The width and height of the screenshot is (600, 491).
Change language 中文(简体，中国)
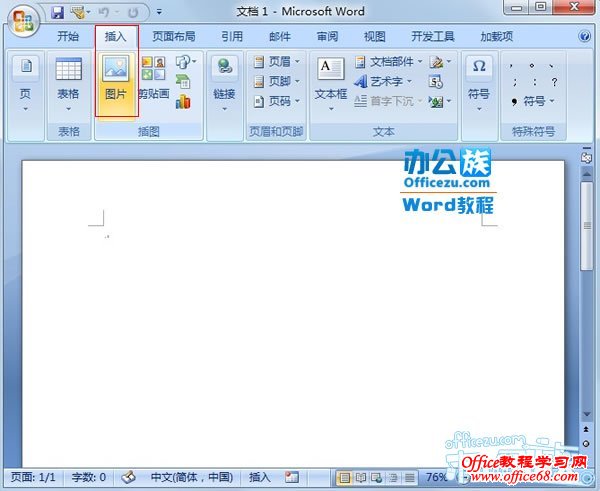click(192, 477)
